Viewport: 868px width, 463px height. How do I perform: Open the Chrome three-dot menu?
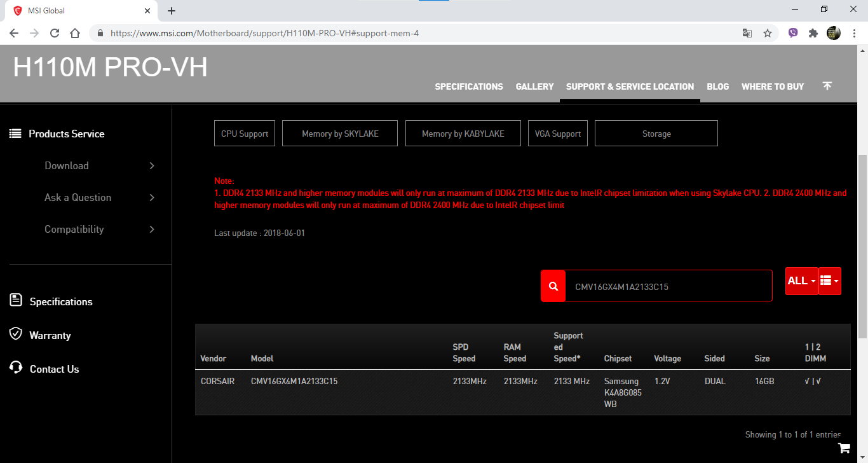pyautogui.click(x=855, y=33)
